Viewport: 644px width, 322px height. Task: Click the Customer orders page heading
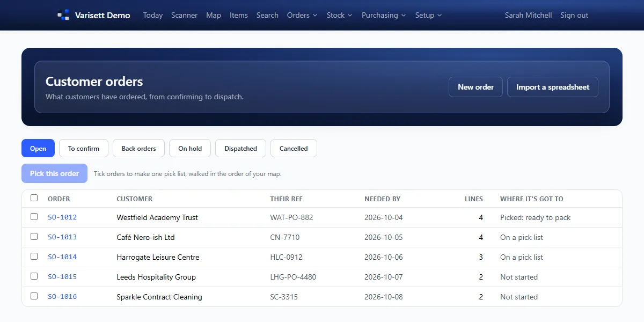click(94, 82)
